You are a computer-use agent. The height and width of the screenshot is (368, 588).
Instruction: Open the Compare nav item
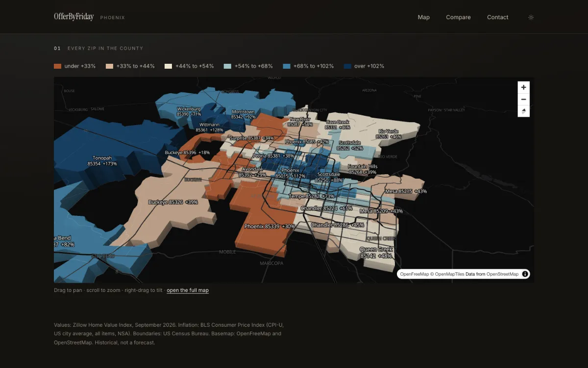pyautogui.click(x=458, y=17)
